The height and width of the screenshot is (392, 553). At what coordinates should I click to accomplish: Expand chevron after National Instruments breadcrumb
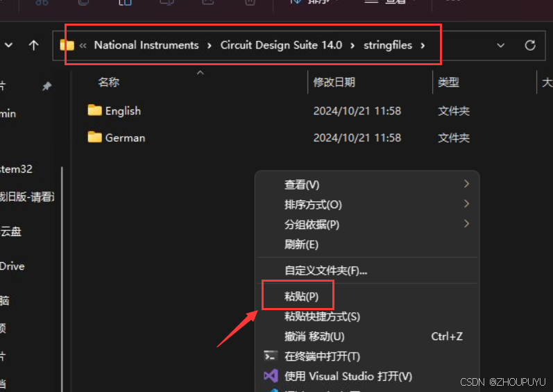pyautogui.click(x=210, y=46)
